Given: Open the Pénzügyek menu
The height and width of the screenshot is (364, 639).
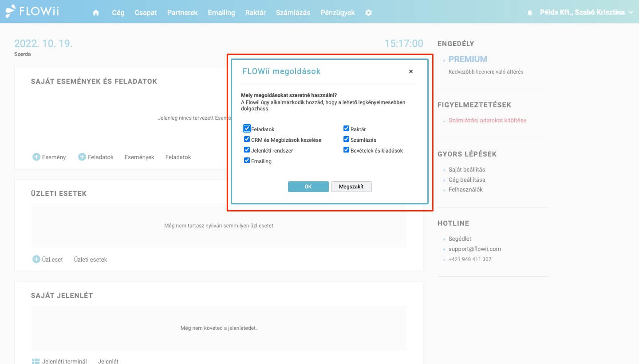Looking at the screenshot, I should [x=338, y=12].
